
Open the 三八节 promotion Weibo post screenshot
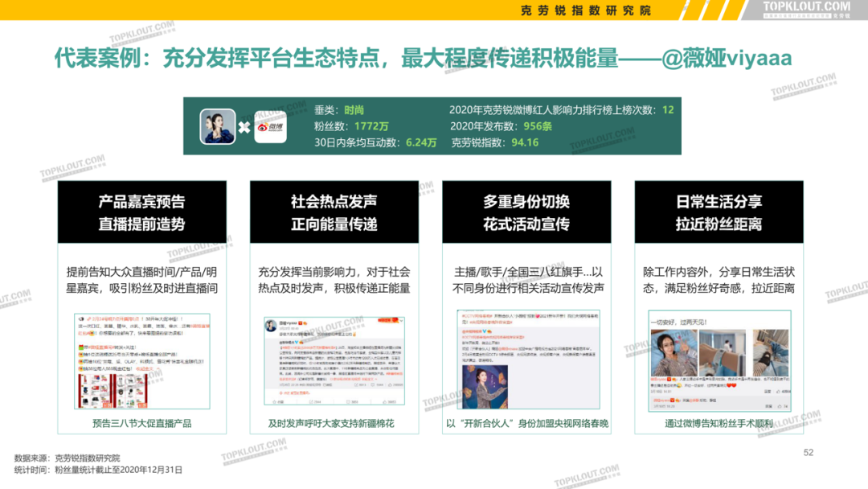tap(142, 361)
